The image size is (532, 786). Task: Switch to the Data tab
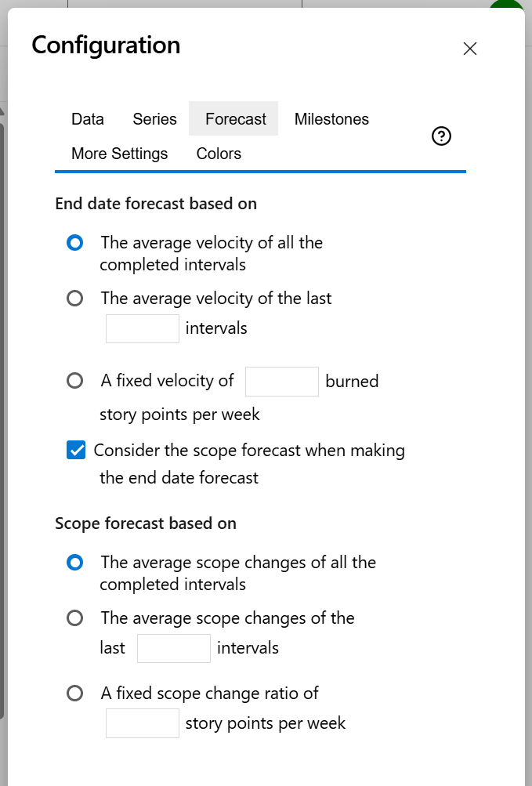87,118
